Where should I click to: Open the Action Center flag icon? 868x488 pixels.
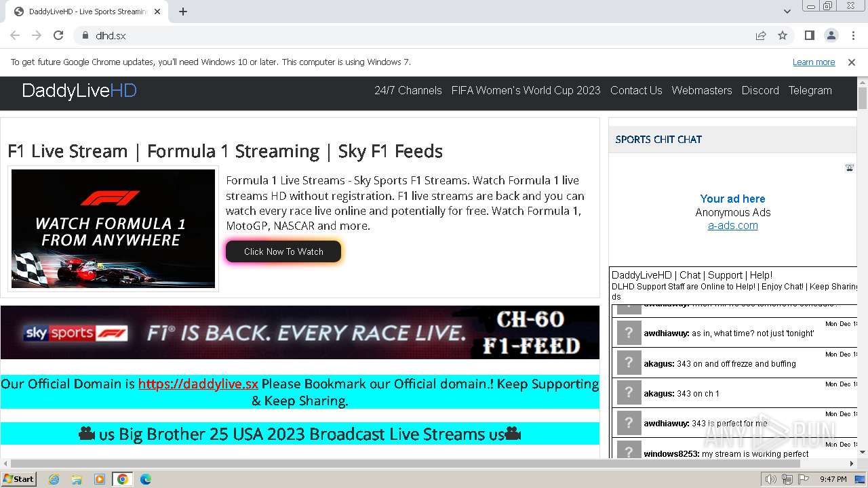pyautogui.click(x=803, y=479)
